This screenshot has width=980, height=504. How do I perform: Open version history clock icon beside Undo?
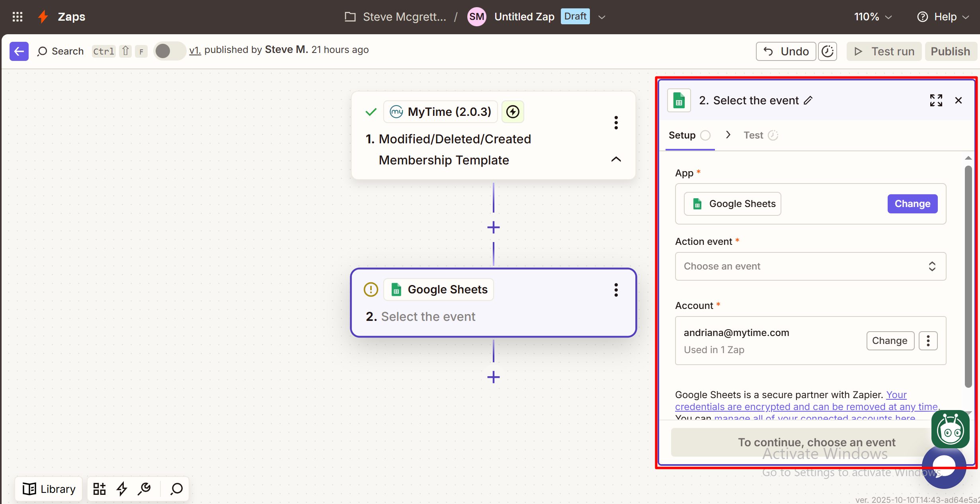pos(828,51)
